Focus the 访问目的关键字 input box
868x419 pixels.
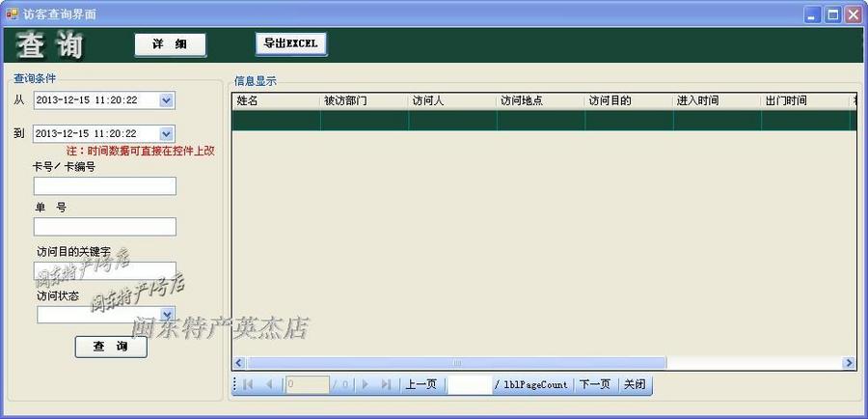[x=104, y=271]
